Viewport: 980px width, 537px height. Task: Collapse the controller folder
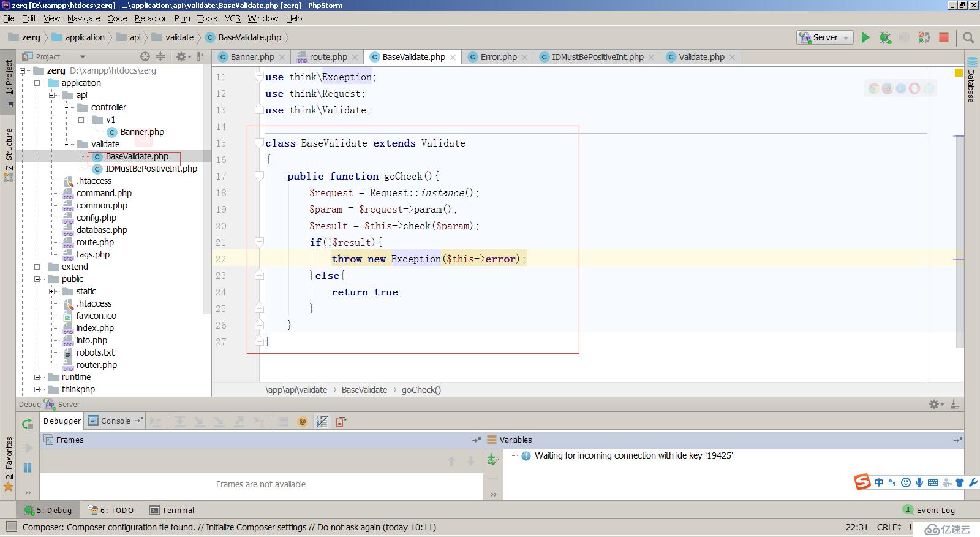tap(67, 107)
